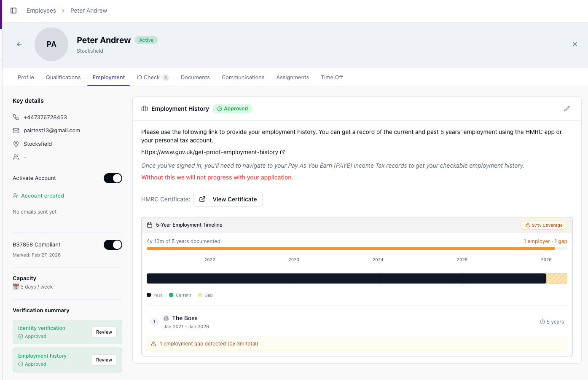588x380 pixels.
Task: Disable the BS7858 Compliant switch
Action: click(x=113, y=245)
